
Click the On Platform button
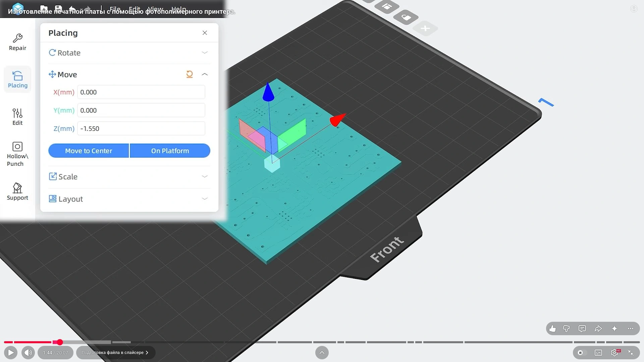pyautogui.click(x=170, y=151)
